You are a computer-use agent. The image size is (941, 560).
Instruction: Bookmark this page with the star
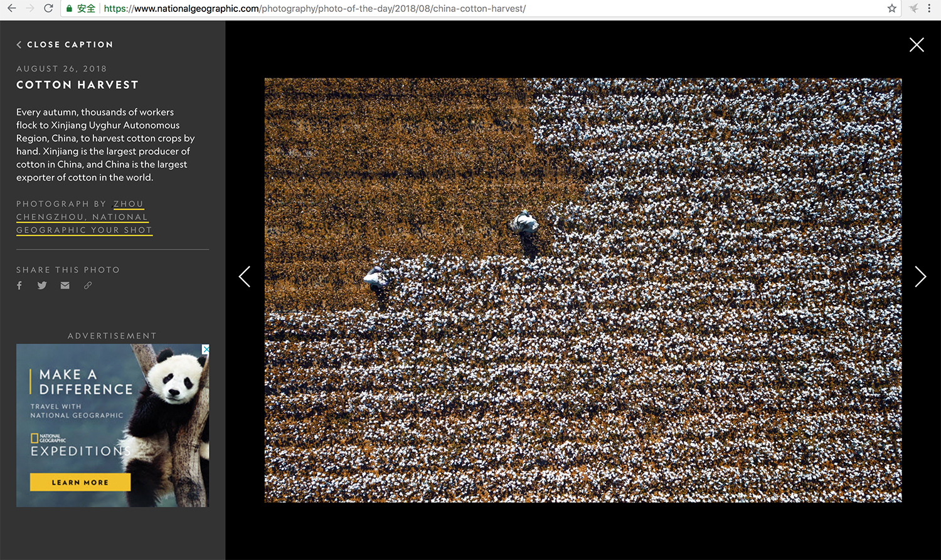[891, 8]
